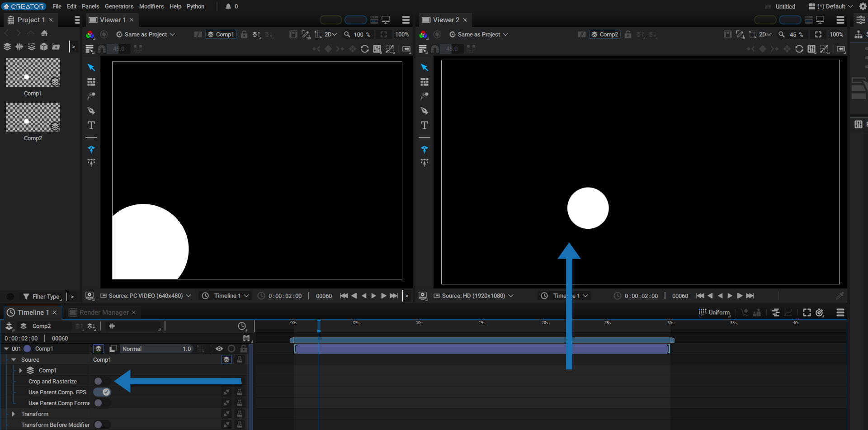868x430 pixels.
Task: Open the Python menu
Action: point(195,6)
